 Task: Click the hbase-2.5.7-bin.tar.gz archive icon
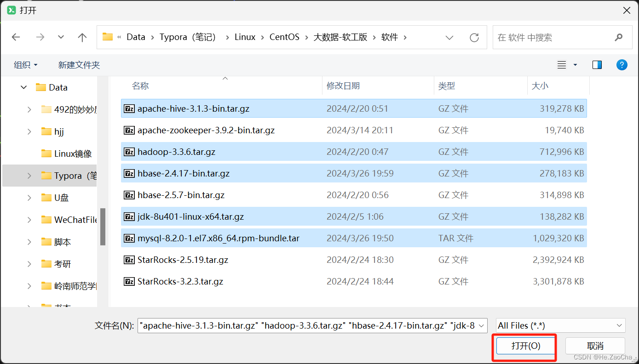(x=129, y=195)
